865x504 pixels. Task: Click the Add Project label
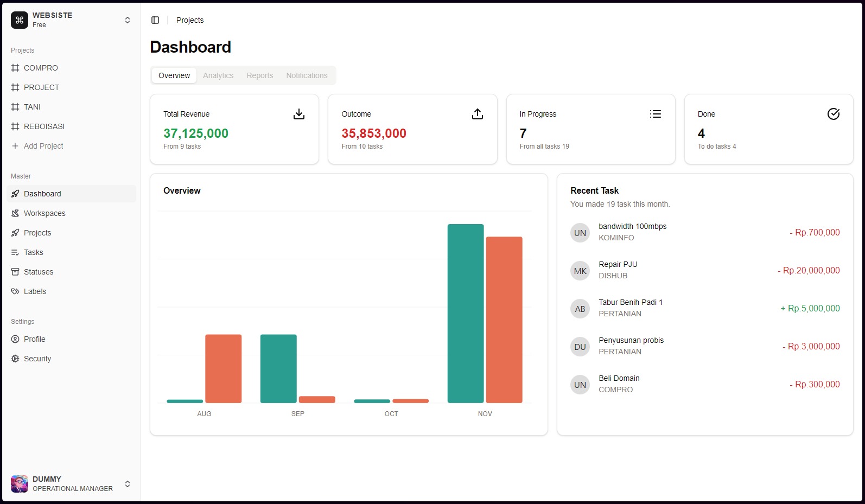coord(43,146)
